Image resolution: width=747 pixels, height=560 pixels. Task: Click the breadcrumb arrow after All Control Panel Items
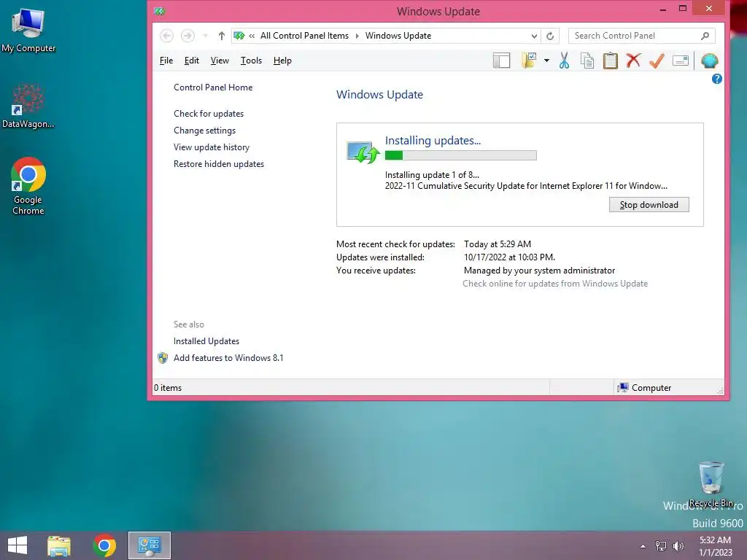[x=357, y=36]
